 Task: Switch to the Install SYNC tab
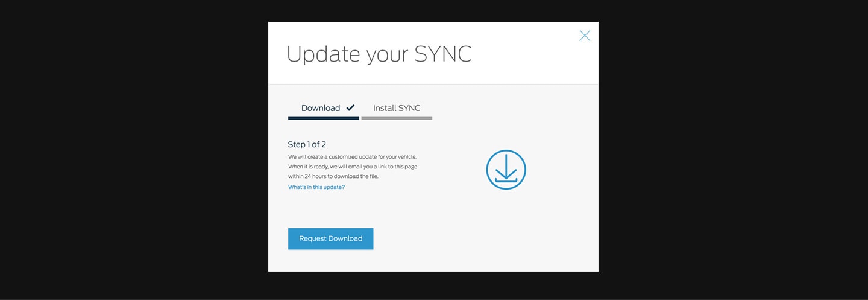pyautogui.click(x=396, y=108)
